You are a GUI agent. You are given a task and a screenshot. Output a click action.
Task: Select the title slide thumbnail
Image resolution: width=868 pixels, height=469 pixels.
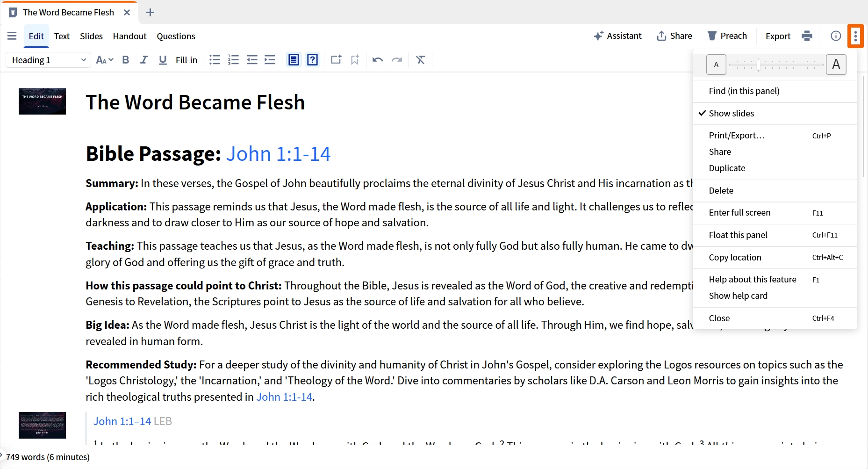[x=42, y=101]
